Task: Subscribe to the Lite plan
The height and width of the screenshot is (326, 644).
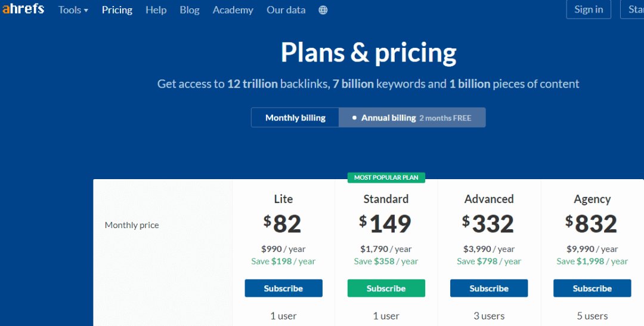Action: click(x=283, y=288)
